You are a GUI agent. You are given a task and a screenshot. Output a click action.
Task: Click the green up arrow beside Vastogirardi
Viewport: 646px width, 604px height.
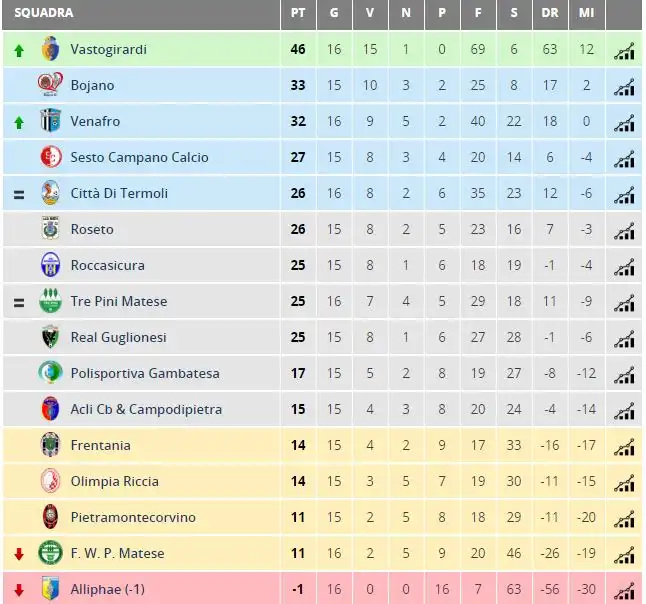[19, 51]
